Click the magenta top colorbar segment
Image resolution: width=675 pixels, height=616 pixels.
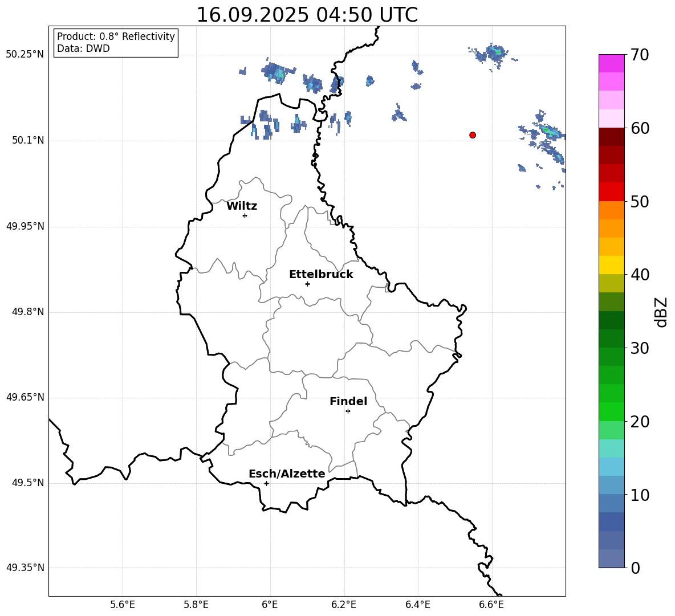tap(611, 63)
